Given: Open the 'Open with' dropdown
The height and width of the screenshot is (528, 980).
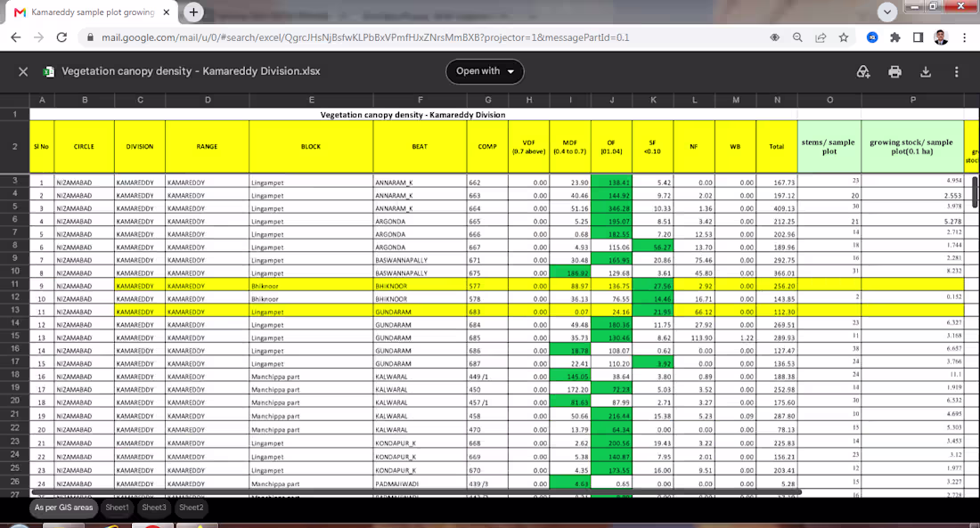Looking at the screenshot, I should click(485, 71).
